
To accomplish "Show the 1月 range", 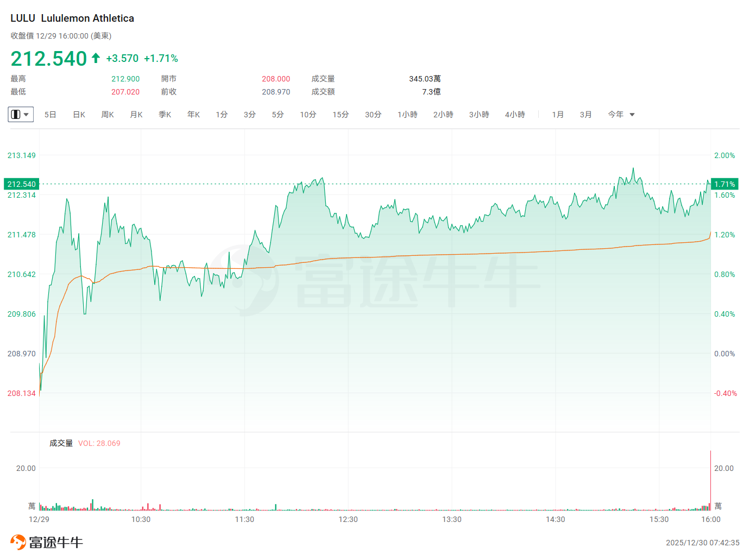I will point(558,115).
